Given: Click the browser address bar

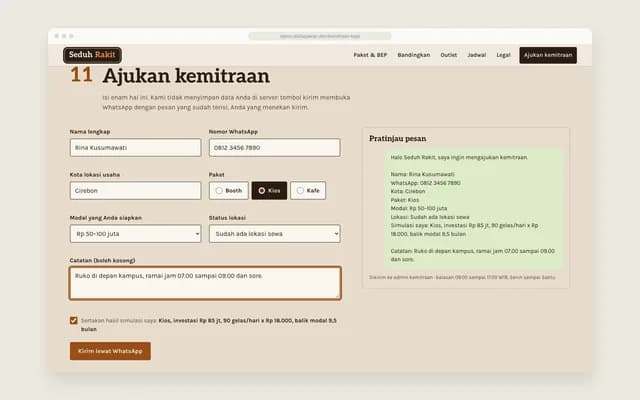Looking at the screenshot, I should coord(320,36).
